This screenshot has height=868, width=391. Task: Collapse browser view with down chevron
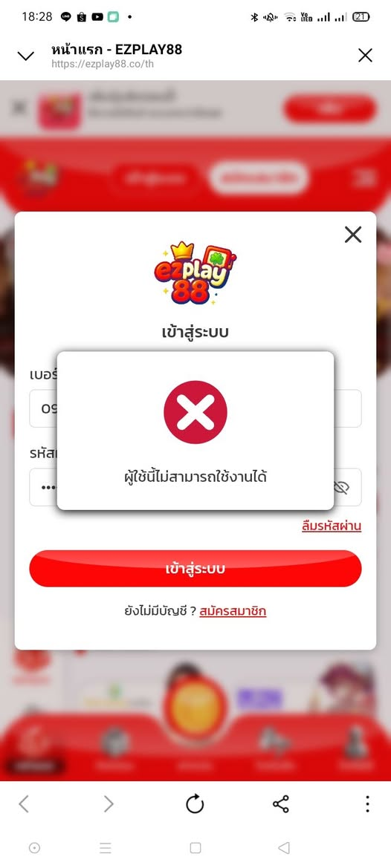pos(26,56)
